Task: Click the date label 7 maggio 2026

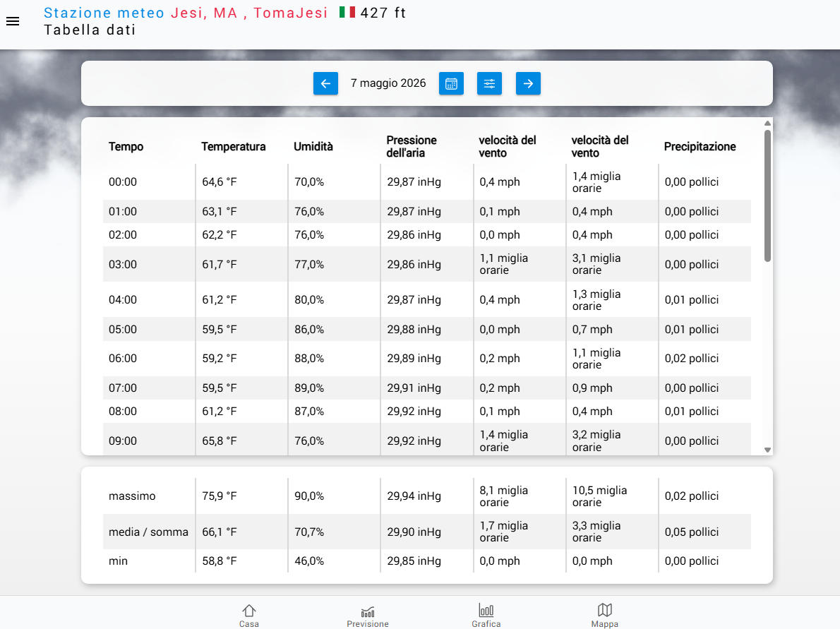Action: click(x=388, y=83)
